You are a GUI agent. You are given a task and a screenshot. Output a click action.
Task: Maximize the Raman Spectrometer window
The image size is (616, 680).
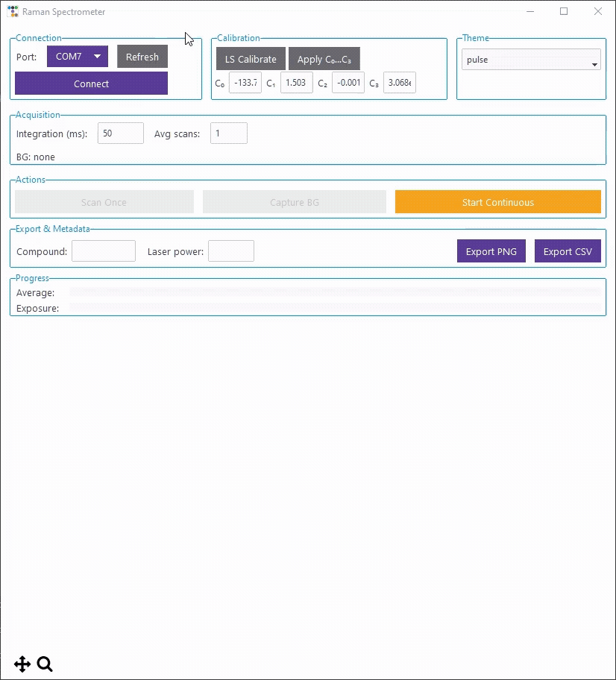[x=564, y=11]
